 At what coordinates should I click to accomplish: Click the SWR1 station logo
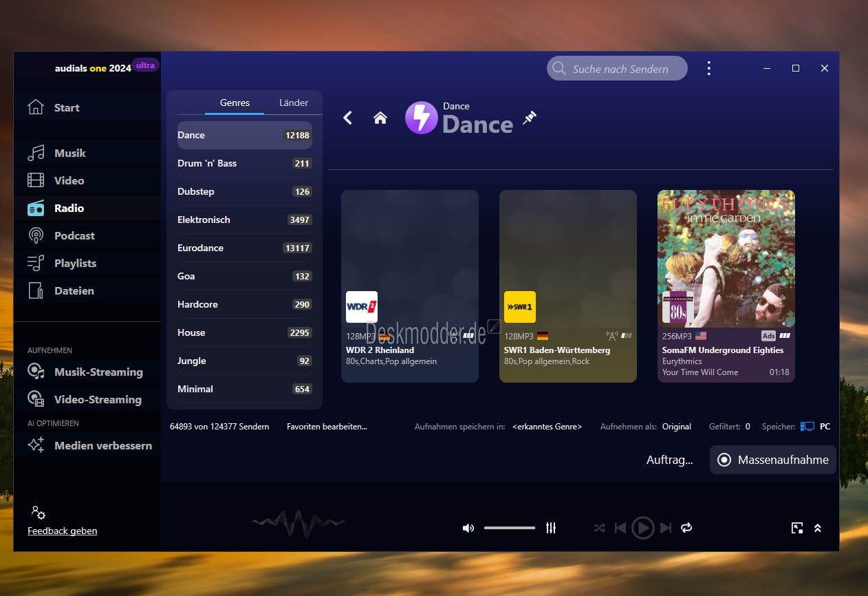tap(520, 307)
